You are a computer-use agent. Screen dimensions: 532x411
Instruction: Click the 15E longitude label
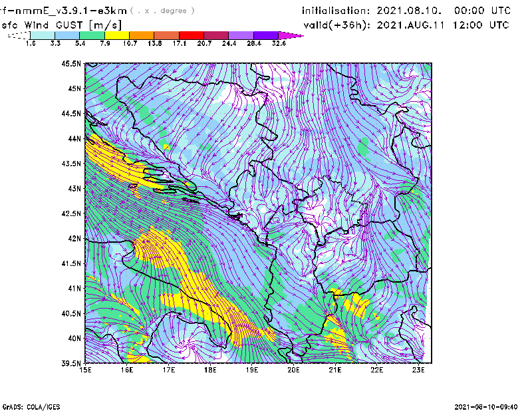pos(85,370)
